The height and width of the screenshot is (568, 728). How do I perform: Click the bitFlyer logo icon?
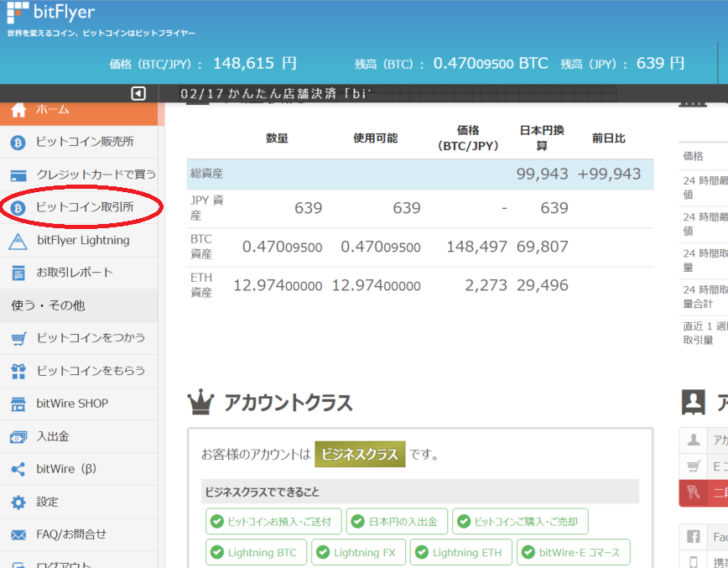point(18,13)
